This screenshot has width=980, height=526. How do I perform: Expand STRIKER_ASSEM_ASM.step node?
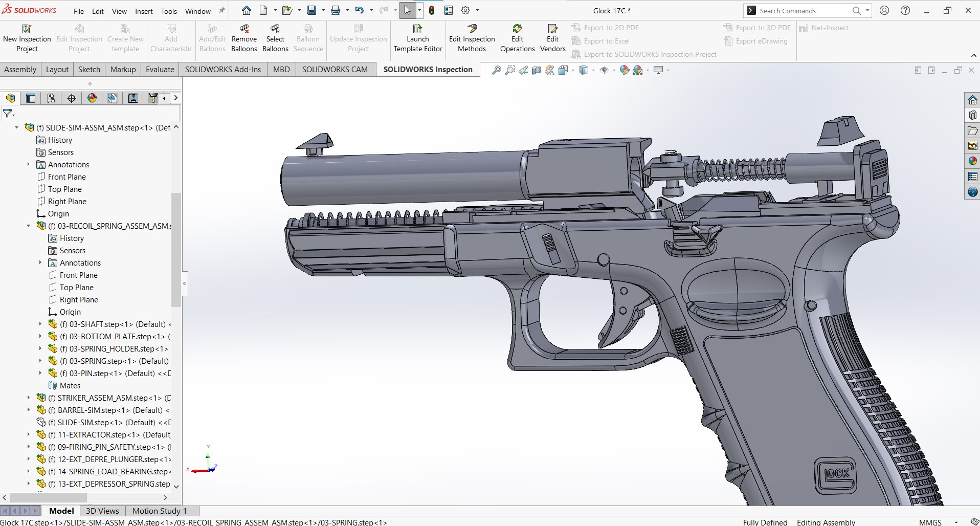click(29, 398)
